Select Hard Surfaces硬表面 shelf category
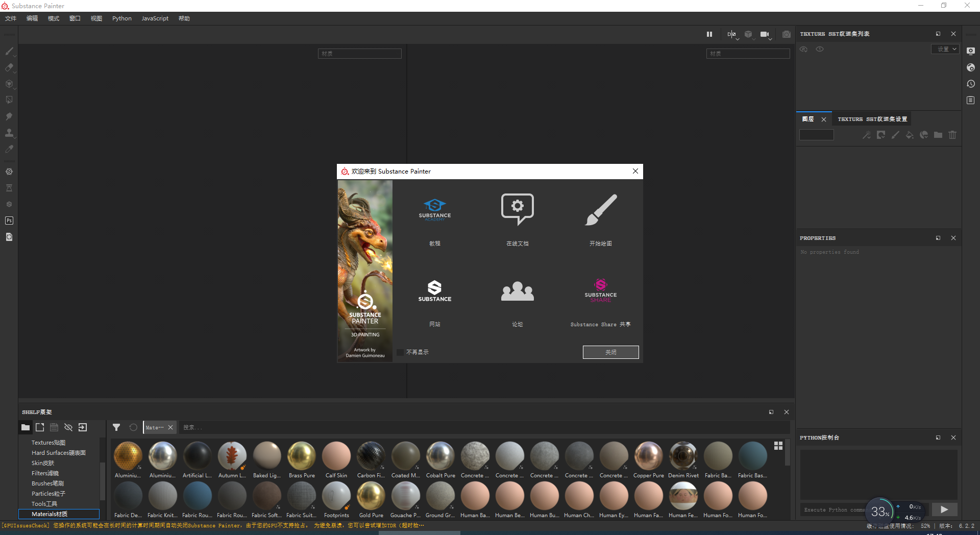The width and height of the screenshot is (980, 535). (59, 453)
